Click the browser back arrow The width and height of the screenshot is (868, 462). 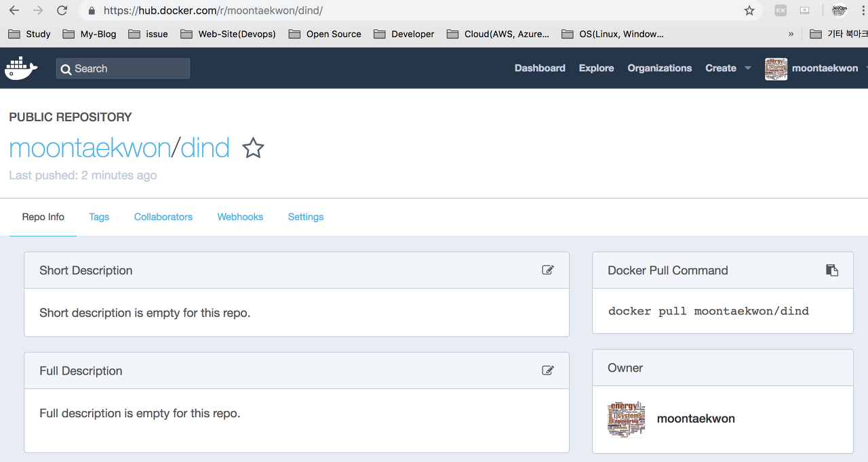coord(14,10)
